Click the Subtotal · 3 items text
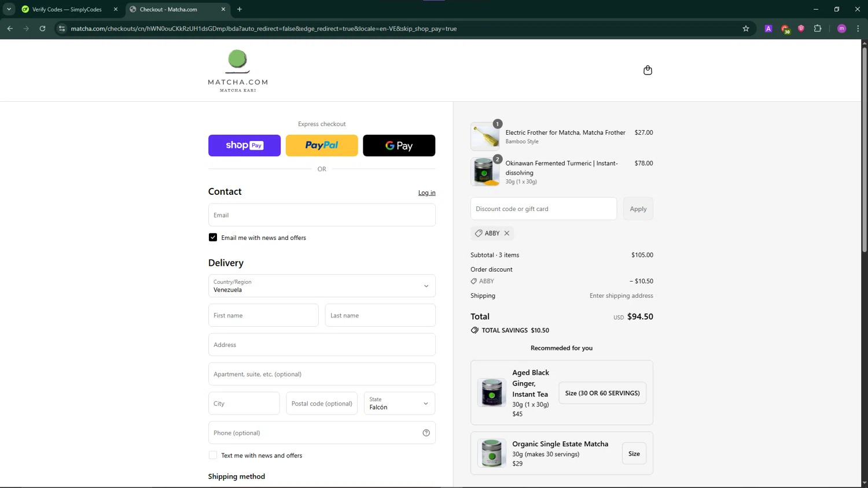This screenshot has width=868, height=488. [495, 255]
